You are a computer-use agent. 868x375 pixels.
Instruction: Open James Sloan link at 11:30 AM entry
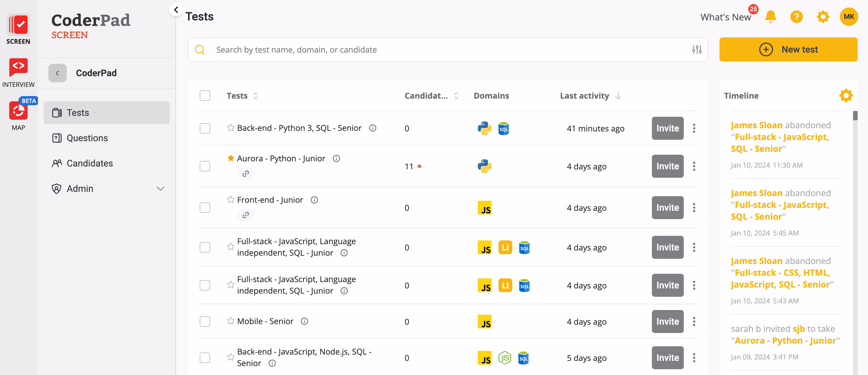coord(756,125)
